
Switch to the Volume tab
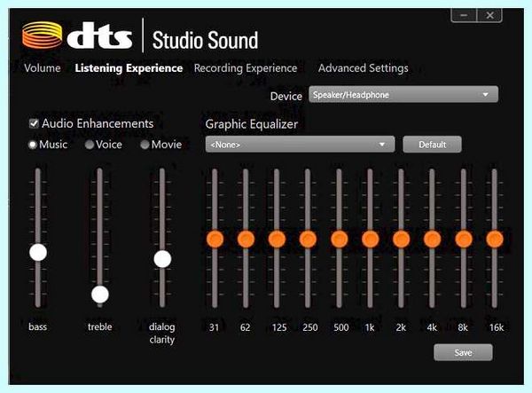coord(42,68)
